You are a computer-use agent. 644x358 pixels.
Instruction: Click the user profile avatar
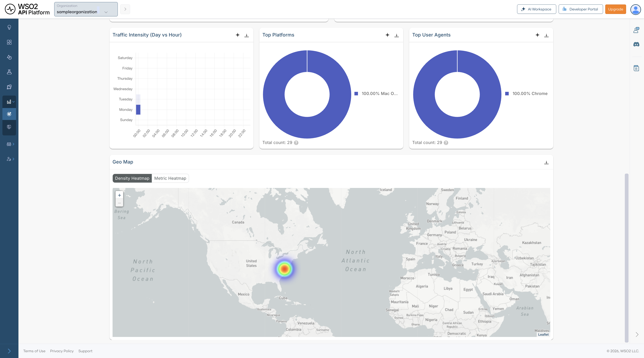coord(635,9)
